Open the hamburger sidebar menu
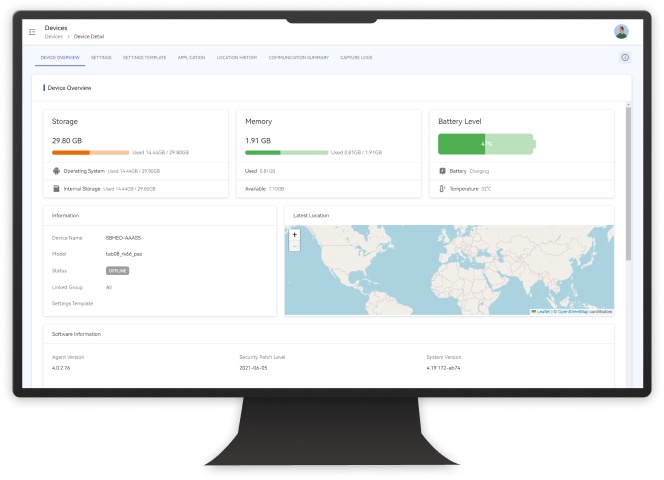Viewport: 664px width, 480px height. pyautogui.click(x=32, y=31)
